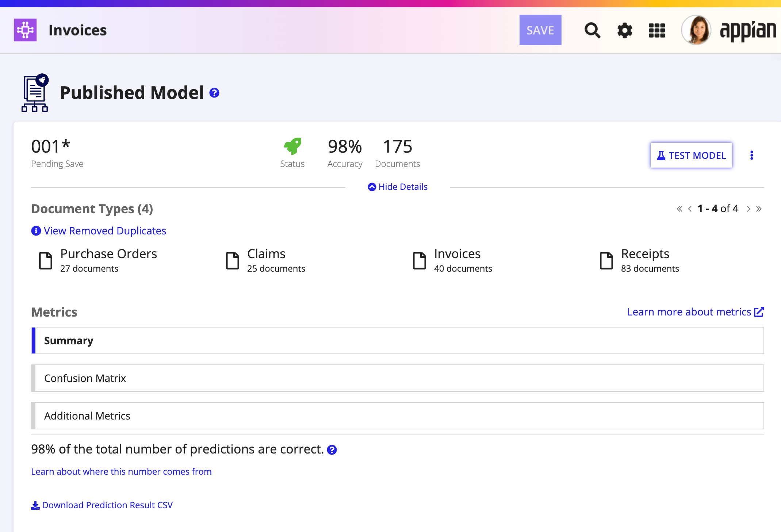Click the help icon beside Published Model
The image size is (781, 532).
(x=214, y=93)
